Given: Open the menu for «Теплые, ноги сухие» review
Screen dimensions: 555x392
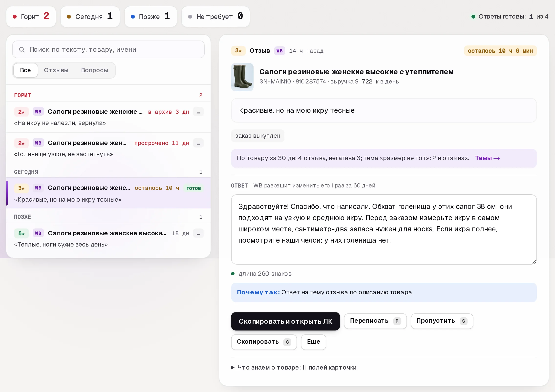Looking at the screenshot, I should point(198,233).
